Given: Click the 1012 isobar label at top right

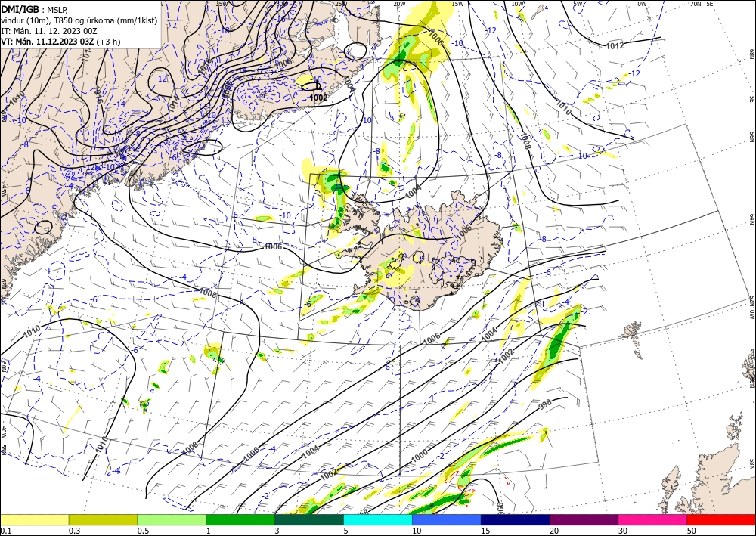Looking at the screenshot, I should (615, 46).
